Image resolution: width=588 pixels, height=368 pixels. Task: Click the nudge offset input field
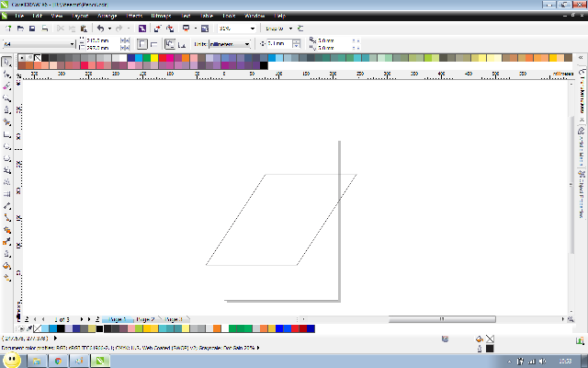279,43
